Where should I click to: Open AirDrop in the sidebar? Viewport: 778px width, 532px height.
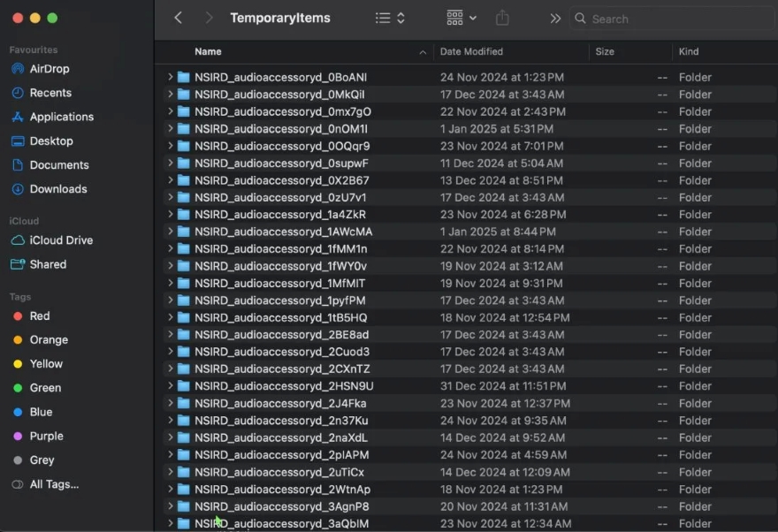(x=49, y=69)
